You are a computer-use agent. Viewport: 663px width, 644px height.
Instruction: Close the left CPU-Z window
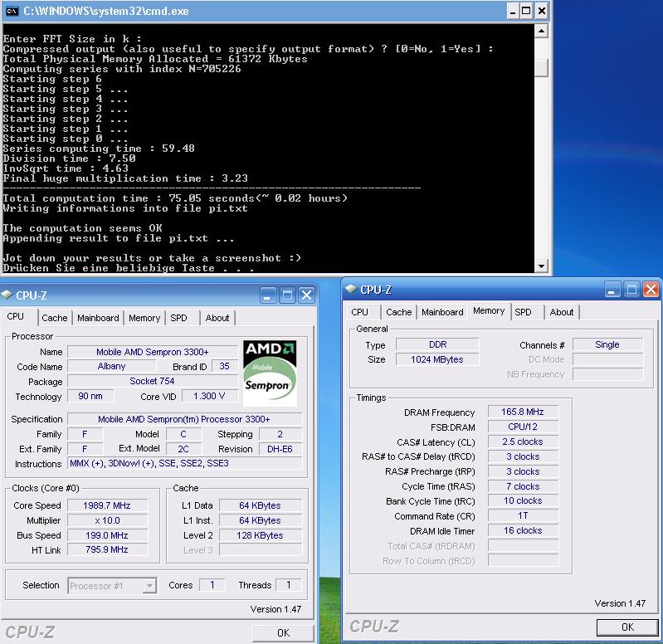[x=306, y=295]
